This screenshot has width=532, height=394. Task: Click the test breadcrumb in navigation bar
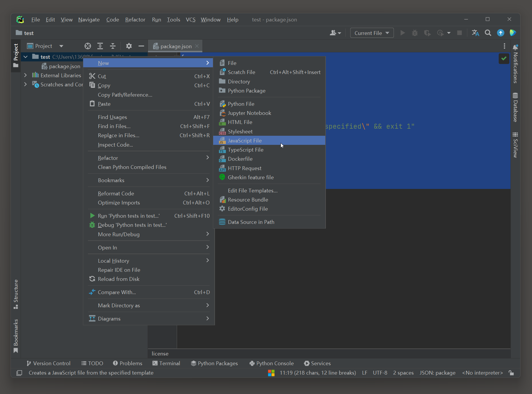tap(25, 33)
